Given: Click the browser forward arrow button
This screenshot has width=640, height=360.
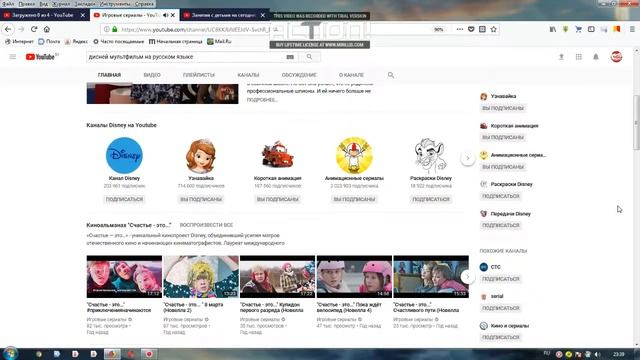Looking at the screenshot, I should click(21, 29).
